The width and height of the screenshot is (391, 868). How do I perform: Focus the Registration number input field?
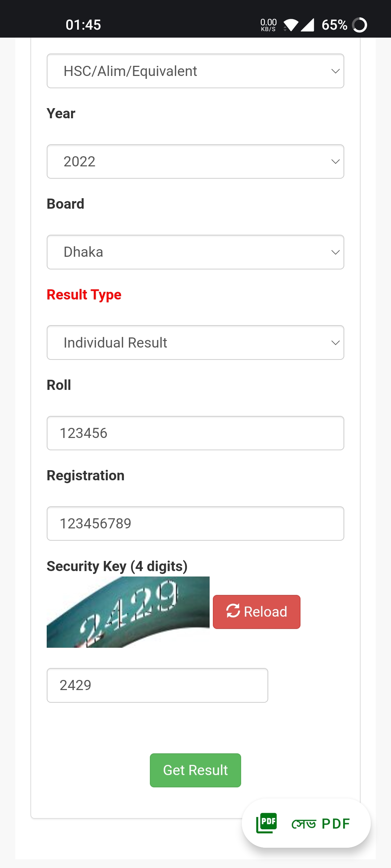click(x=195, y=523)
